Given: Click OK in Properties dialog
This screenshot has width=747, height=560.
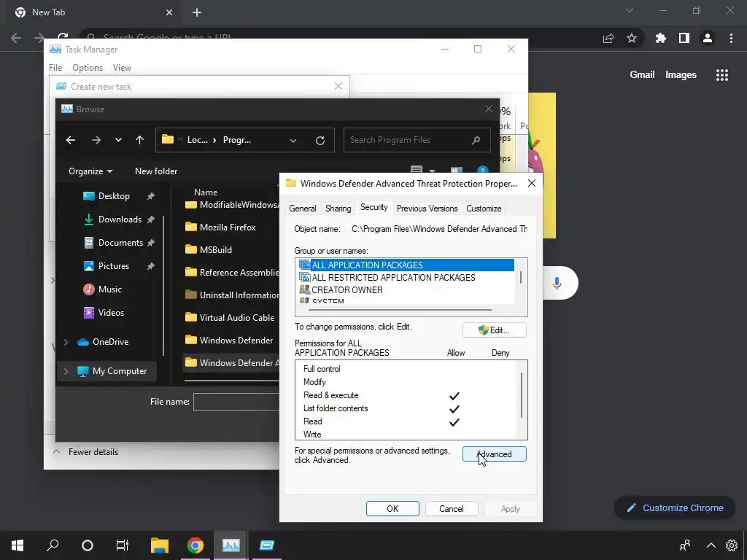Looking at the screenshot, I should 392,508.
